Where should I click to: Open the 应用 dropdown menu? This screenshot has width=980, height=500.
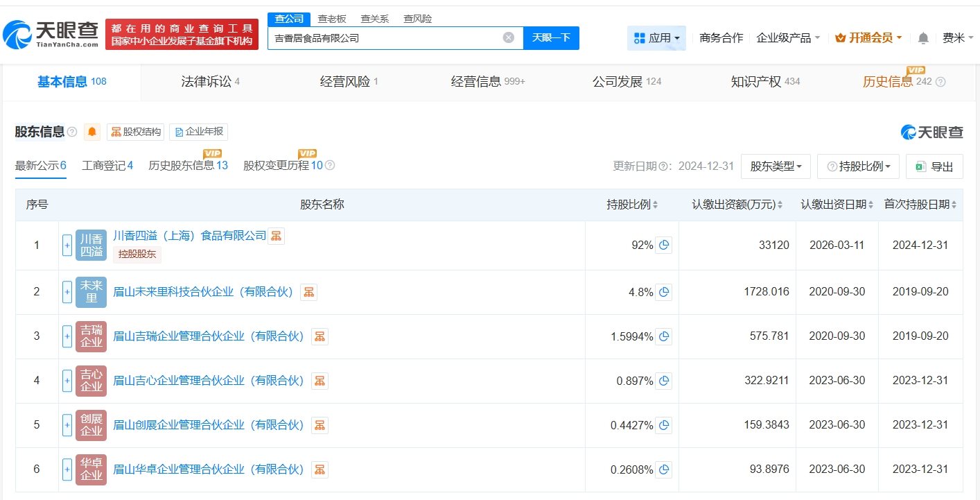656,38
